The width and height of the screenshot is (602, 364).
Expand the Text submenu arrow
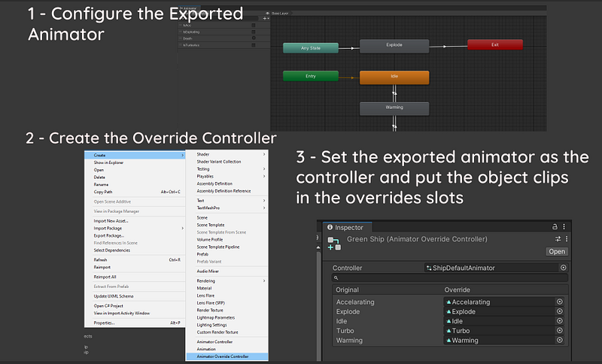[264, 201]
